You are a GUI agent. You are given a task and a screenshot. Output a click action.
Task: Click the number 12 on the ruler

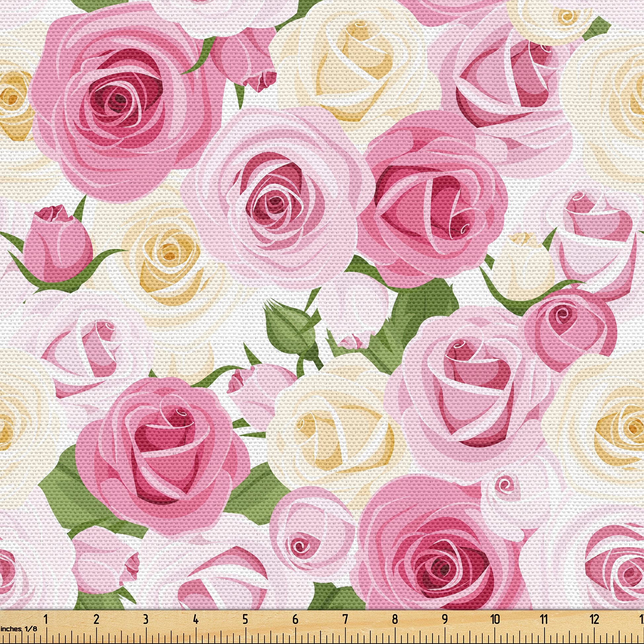(595, 620)
